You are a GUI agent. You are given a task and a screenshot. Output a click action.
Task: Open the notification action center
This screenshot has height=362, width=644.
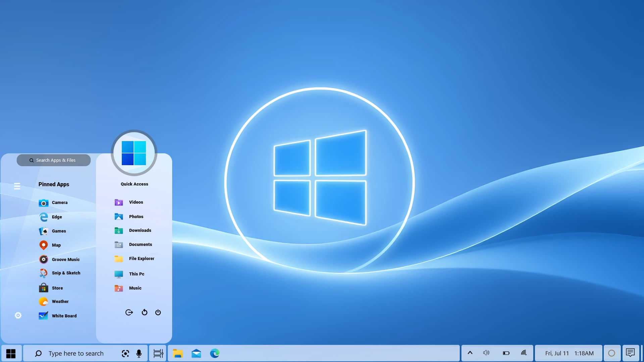point(630,353)
